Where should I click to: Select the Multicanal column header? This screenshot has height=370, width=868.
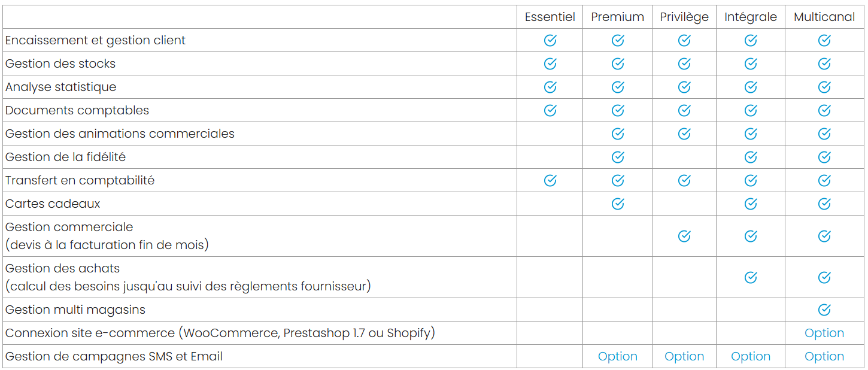(824, 17)
